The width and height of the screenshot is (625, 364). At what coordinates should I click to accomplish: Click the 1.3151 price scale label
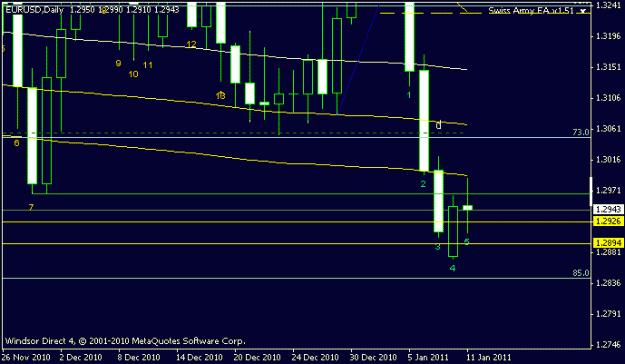coord(608,67)
